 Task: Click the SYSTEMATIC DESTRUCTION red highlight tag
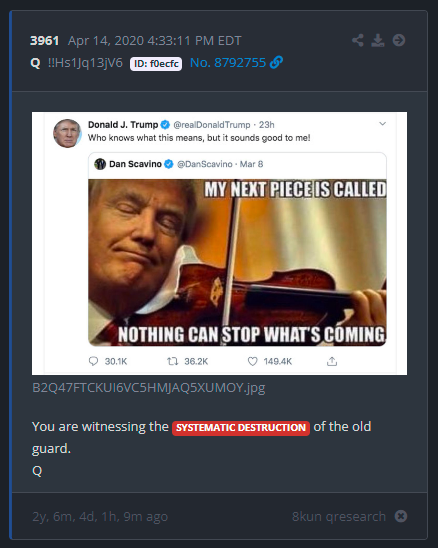tap(241, 428)
